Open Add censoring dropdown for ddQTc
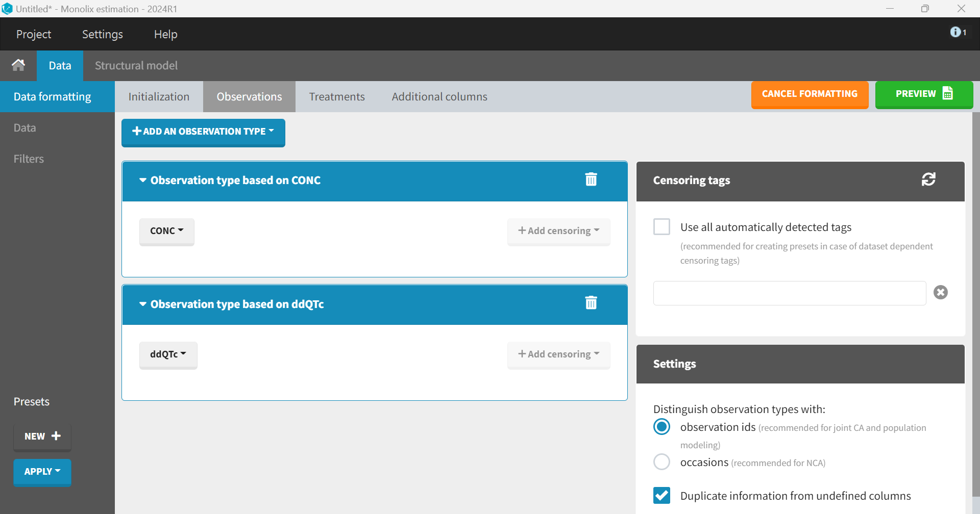Viewport: 980px width, 514px height. 558,354
